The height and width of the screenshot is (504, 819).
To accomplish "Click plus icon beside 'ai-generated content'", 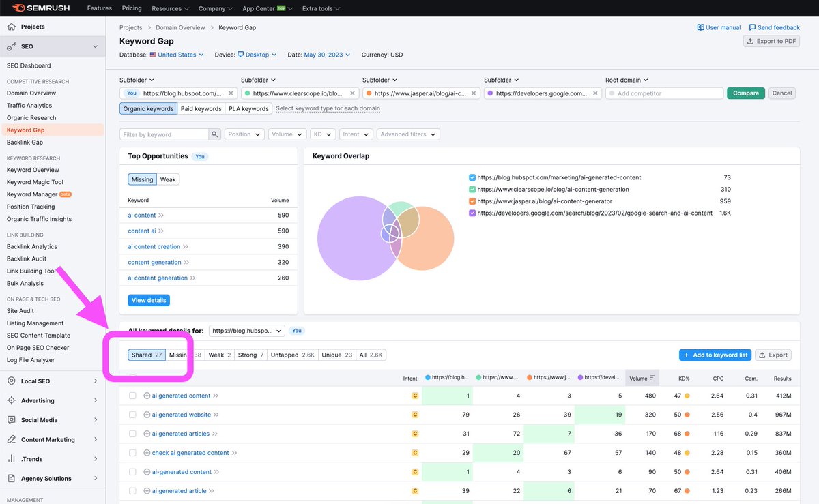I will pos(147,472).
